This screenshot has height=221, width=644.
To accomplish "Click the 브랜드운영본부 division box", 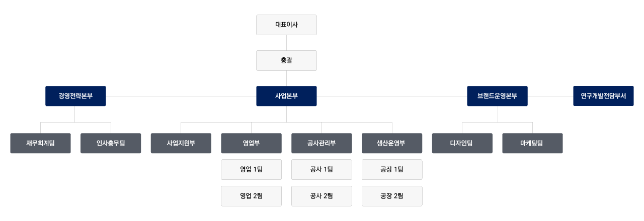I will (497, 96).
